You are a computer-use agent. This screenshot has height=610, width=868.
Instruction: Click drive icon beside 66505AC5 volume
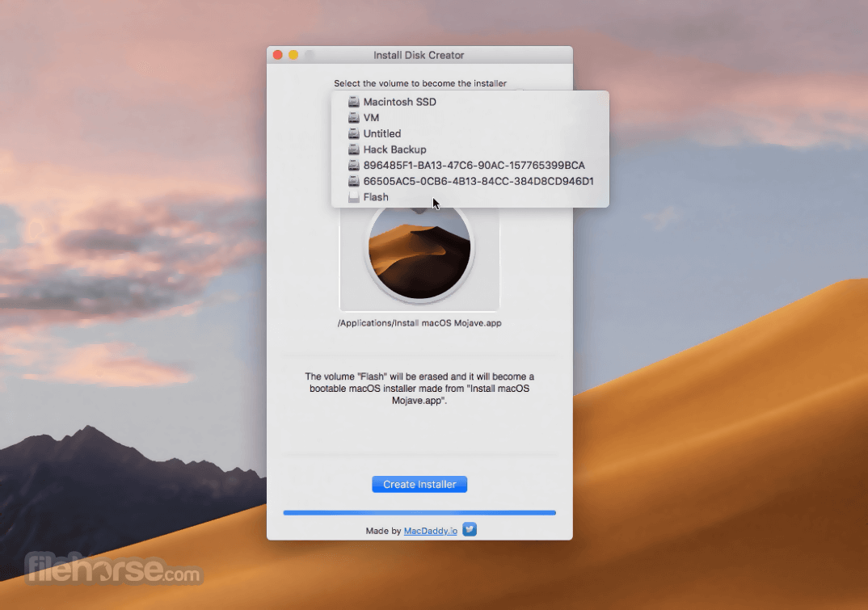(354, 181)
